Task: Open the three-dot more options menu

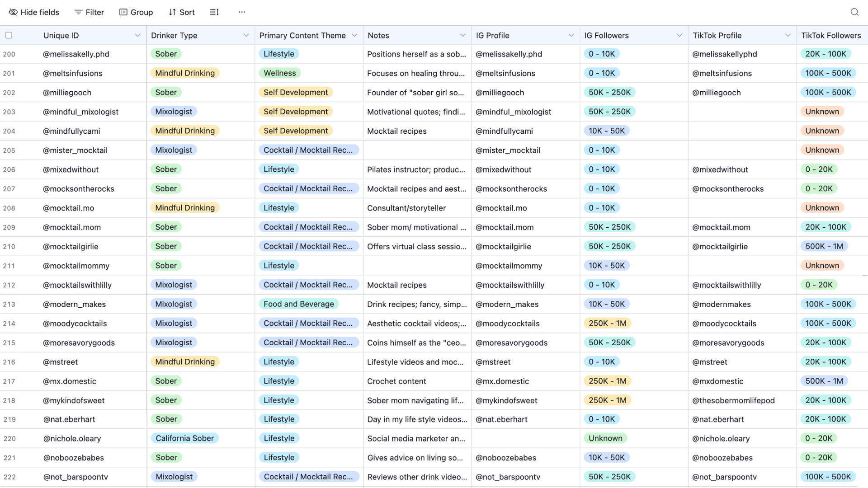Action: click(242, 12)
